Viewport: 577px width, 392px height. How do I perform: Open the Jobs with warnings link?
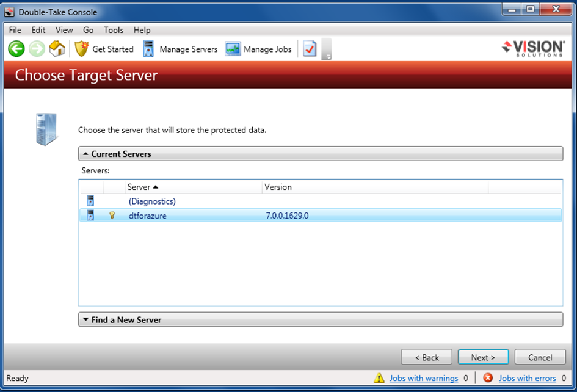424,378
